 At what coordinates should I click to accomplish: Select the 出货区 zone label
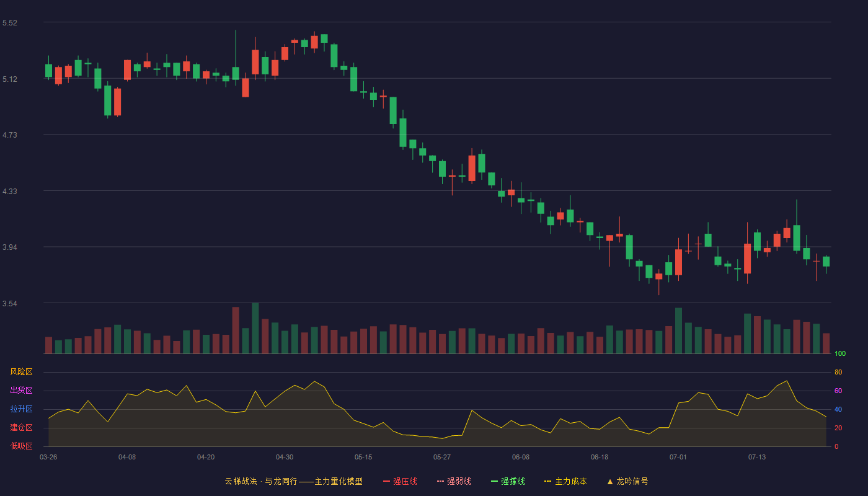pyautogui.click(x=21, y=391)
